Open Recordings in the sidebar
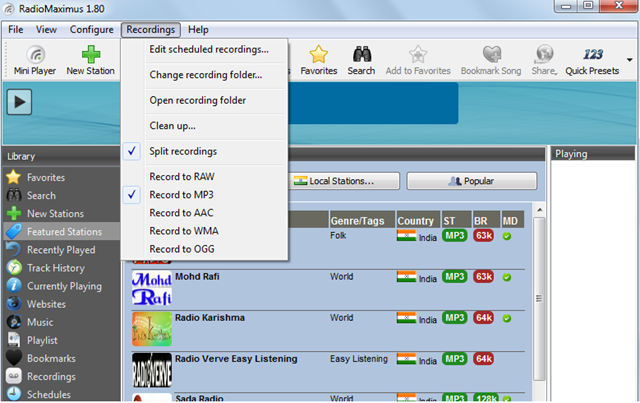The height and width of the screenshot is (403, 640). (x=62, y=376)
